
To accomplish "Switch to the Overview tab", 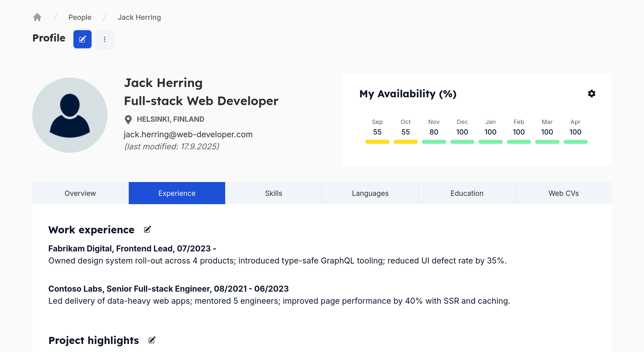I will pyautogui.click(x=80, y=193).
